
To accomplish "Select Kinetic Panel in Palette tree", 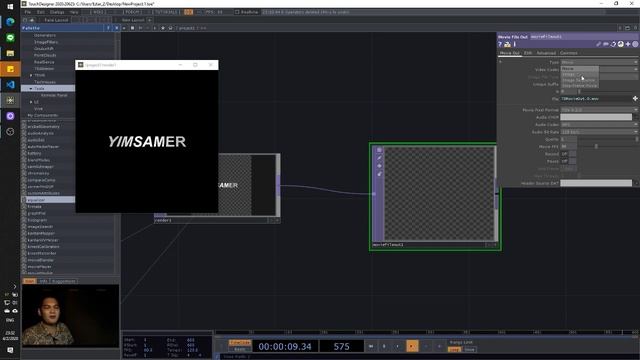I will point(54,96).
